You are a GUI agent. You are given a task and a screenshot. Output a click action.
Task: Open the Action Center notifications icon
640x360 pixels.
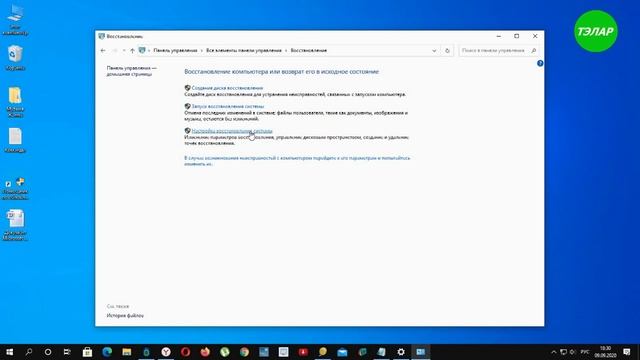[627, 352]
